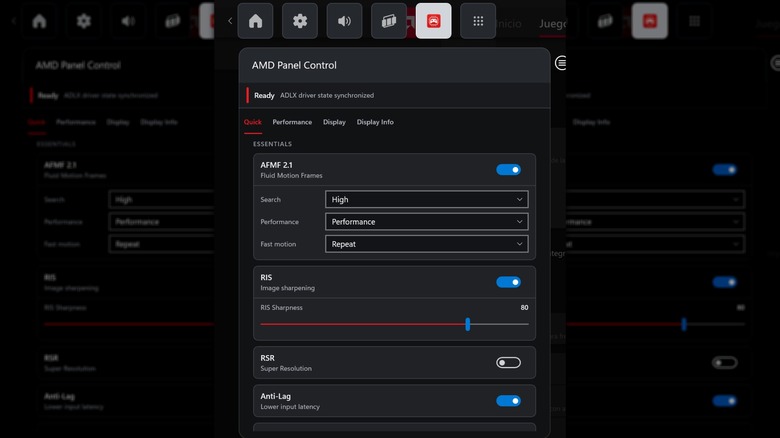Click the volume speaker icon

[344, 21]
